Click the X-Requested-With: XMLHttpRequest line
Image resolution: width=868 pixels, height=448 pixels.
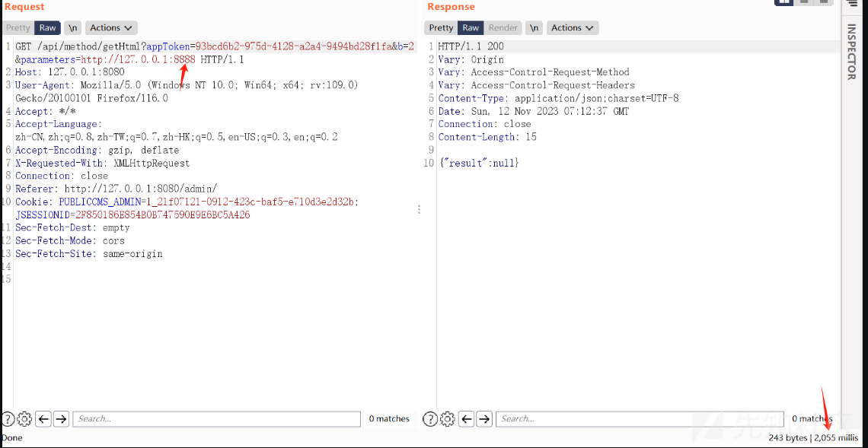(x=103, y=164)
